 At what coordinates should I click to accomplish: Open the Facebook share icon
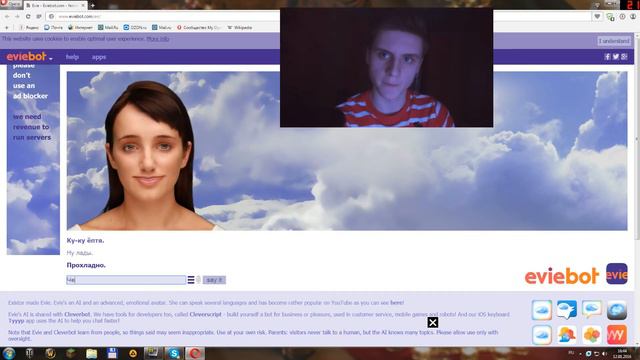[607, 57]
